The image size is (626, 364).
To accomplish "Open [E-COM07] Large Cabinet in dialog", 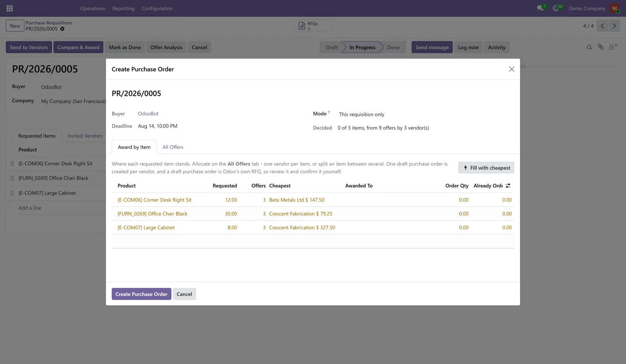I will click(146, 228).
